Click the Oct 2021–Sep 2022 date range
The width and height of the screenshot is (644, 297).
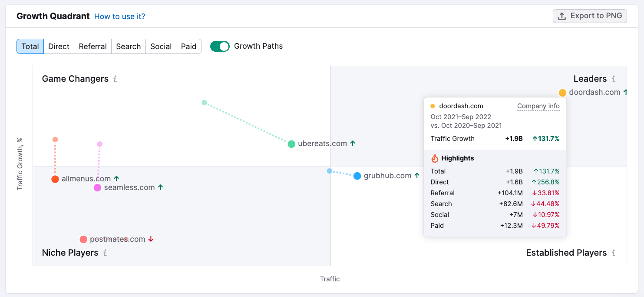coord(461,117)
